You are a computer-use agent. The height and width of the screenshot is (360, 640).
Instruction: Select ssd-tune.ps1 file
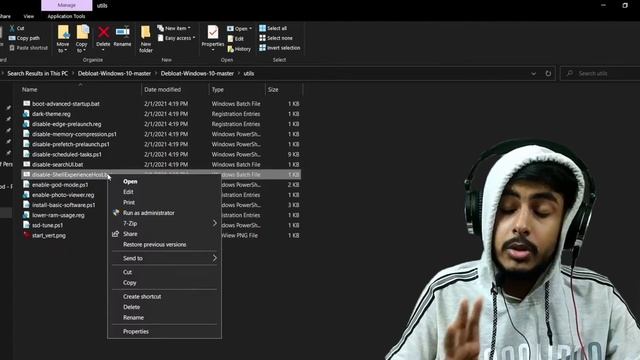tap(47, 225)
